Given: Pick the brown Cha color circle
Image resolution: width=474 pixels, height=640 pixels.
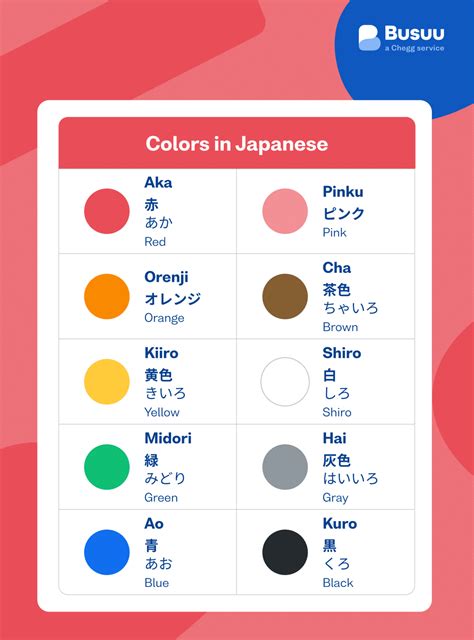Looking at the screenshot, I should [x=285, y=296].
